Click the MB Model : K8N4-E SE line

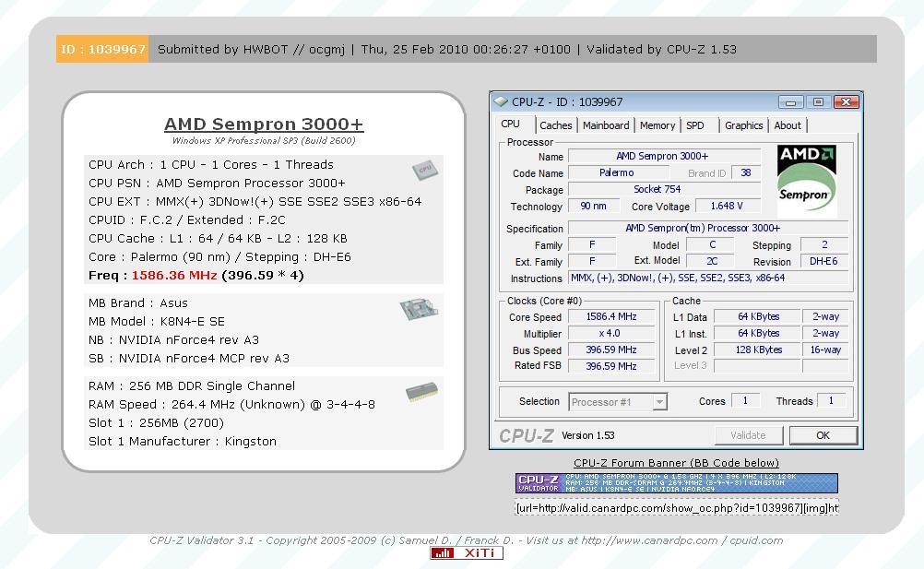pyautogui.click(x=157, y=322)
